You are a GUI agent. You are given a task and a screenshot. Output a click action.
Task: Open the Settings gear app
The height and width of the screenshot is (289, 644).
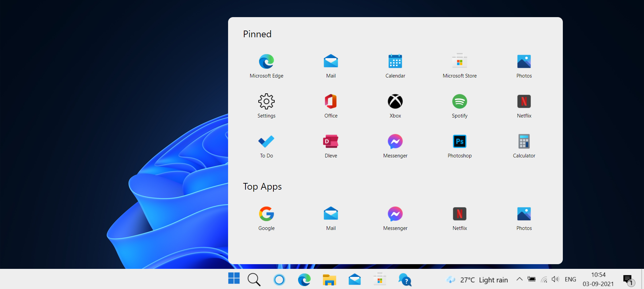(x=266, y=106)
